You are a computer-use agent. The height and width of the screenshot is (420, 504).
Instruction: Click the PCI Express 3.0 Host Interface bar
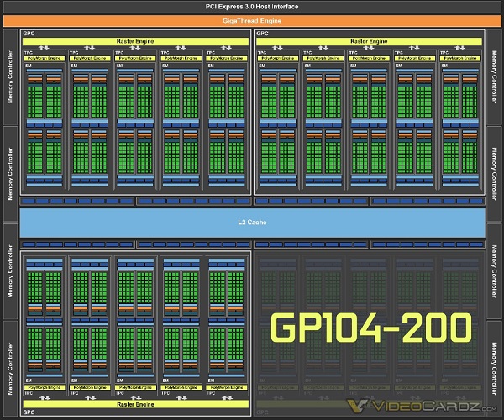coord(252,7)
